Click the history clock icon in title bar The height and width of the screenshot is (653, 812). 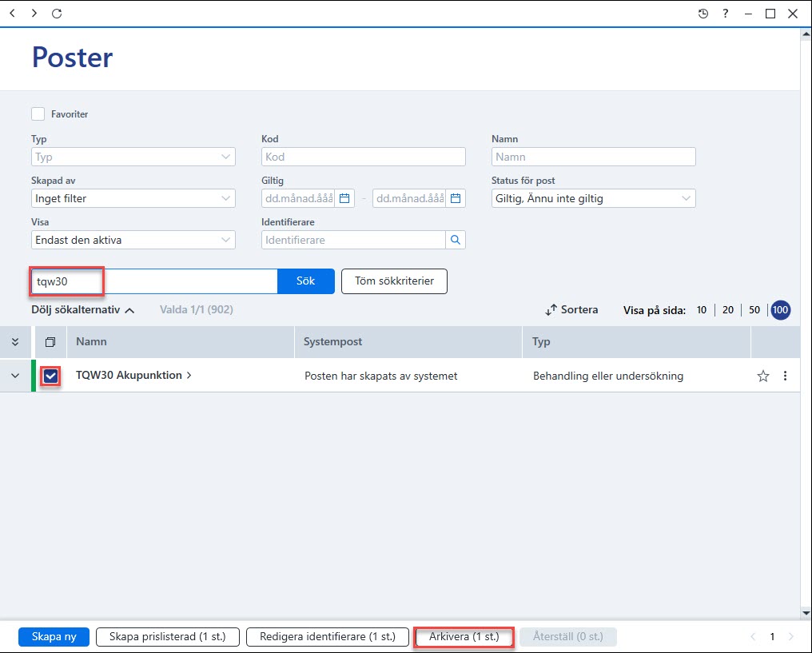703,14
